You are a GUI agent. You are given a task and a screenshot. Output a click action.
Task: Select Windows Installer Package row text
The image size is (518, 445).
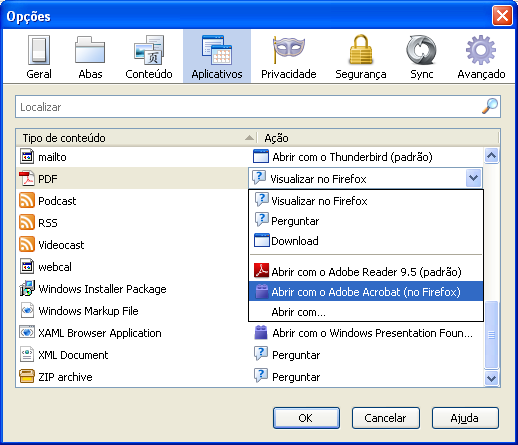[102, 289]
